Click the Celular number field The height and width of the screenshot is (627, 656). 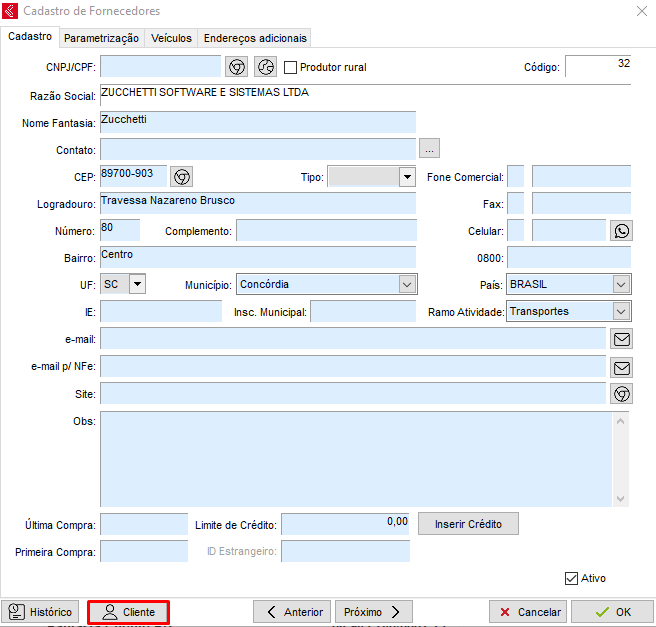tap(569, 230)
